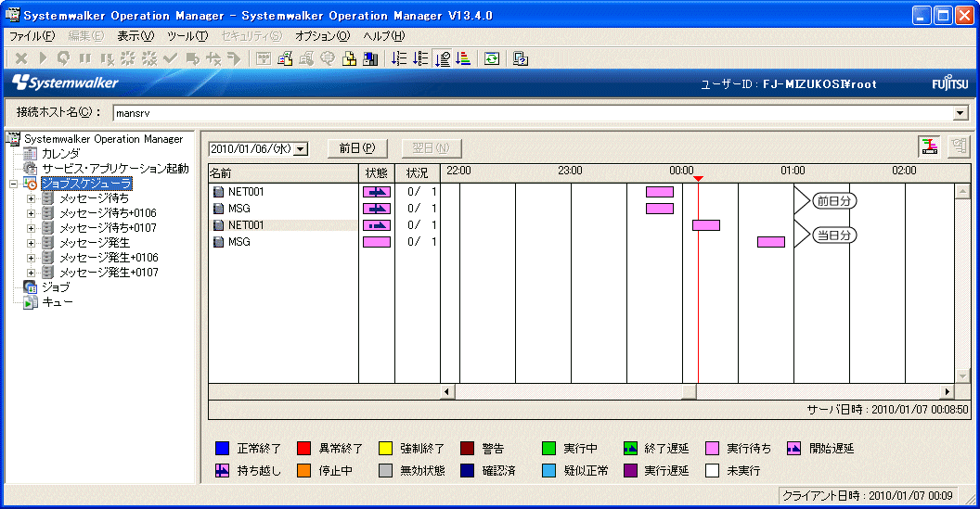Click the grayed-out grid window toolbar icon
This screenshot has width=980, height=509.
264,58
